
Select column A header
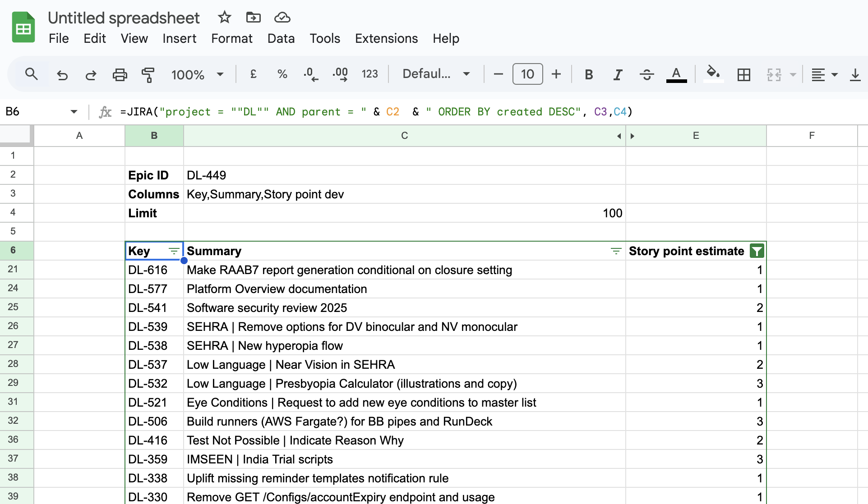79,136
